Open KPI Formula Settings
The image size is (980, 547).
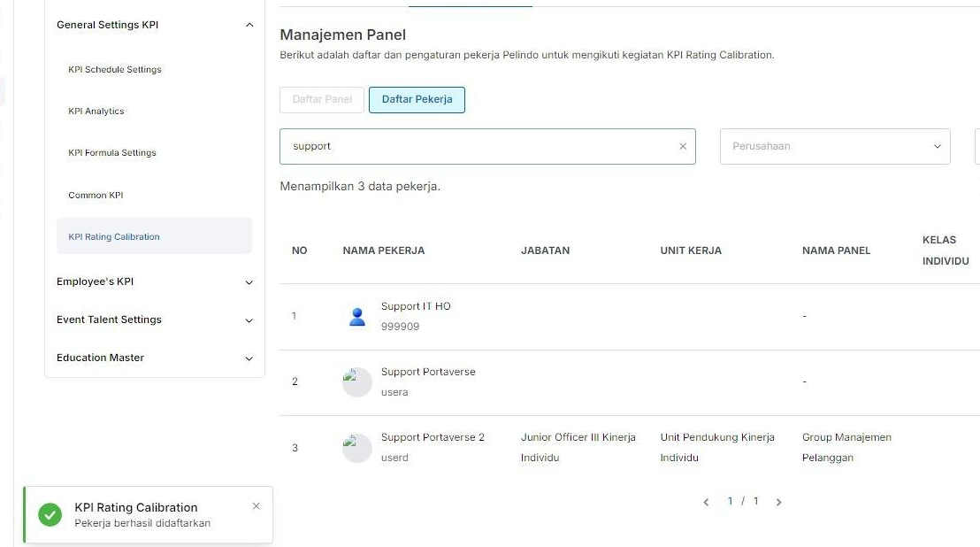[112, 153]
